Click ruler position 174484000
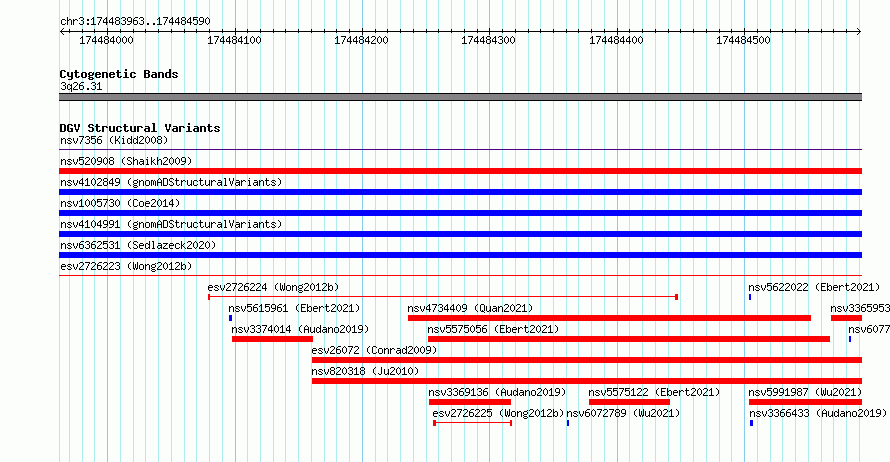The height and width of the screenshot is (462, 890). [x=106, y=40]
